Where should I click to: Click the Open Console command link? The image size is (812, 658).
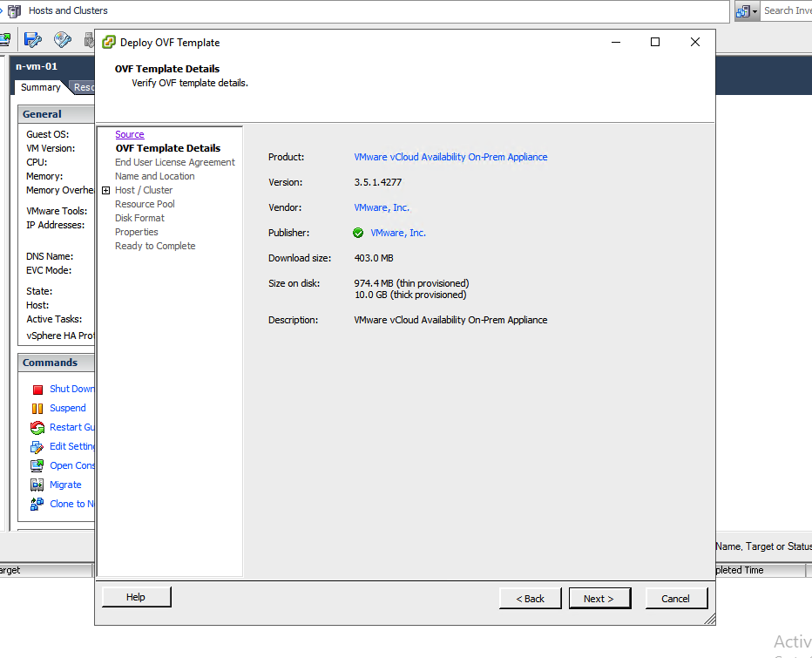(x=72, y=465)
